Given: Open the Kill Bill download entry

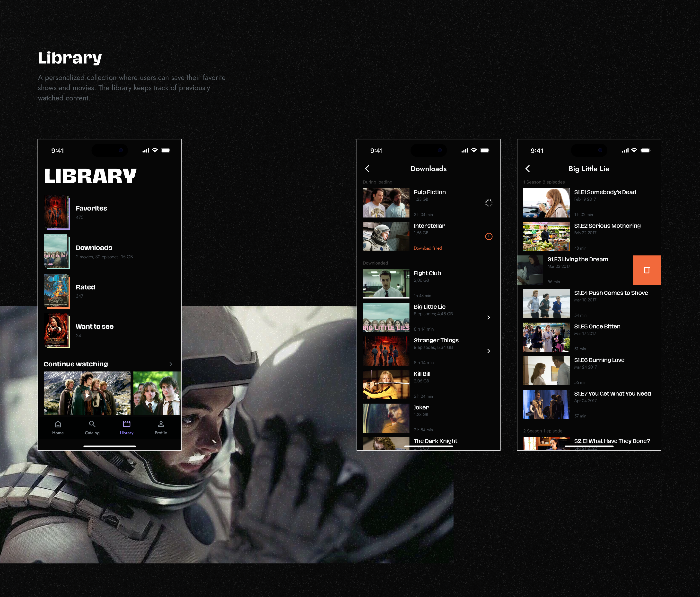Looking at the screenshot, I should pyautogui.click(x=422, y=374).
